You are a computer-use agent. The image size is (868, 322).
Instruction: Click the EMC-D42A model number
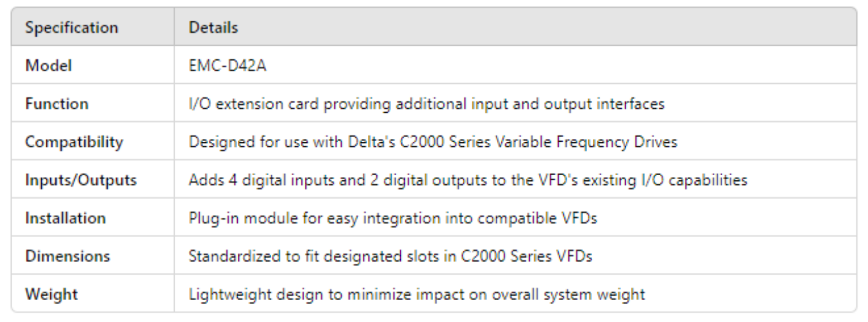click(227, 66)
